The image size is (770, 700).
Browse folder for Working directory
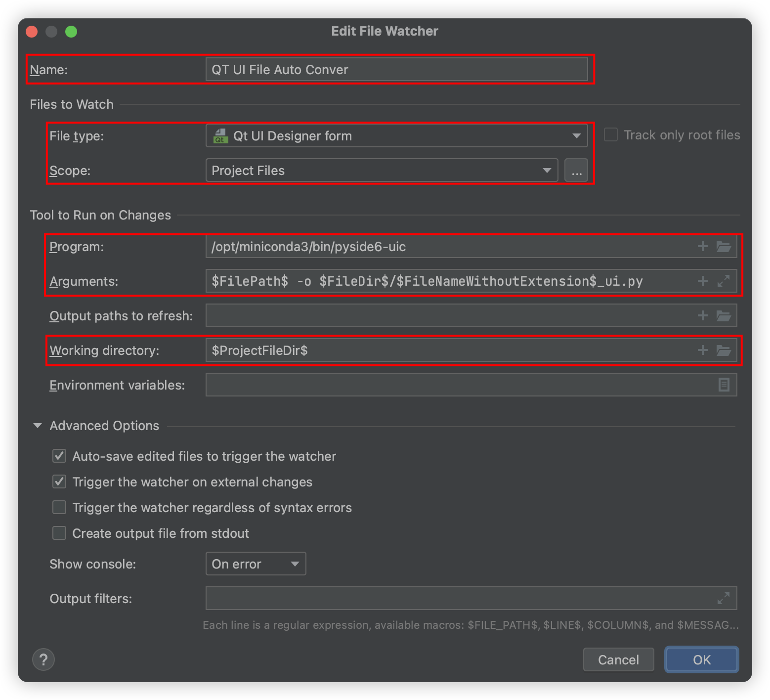point(724,350)
